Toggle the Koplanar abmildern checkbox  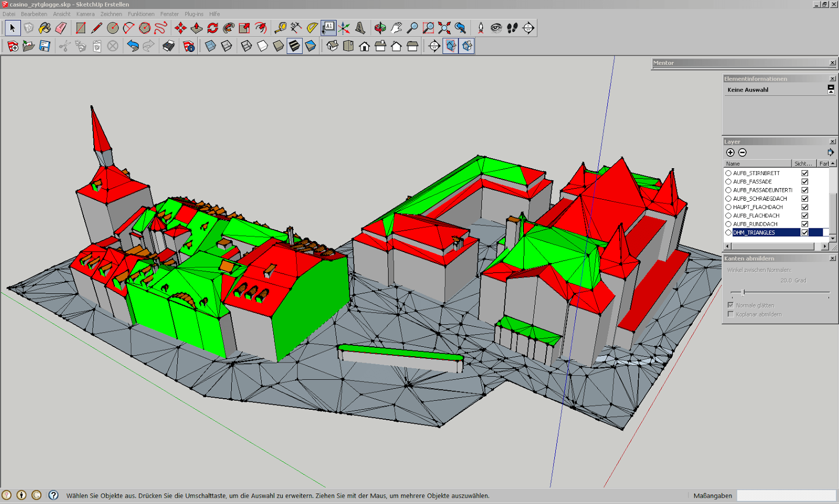730,314
